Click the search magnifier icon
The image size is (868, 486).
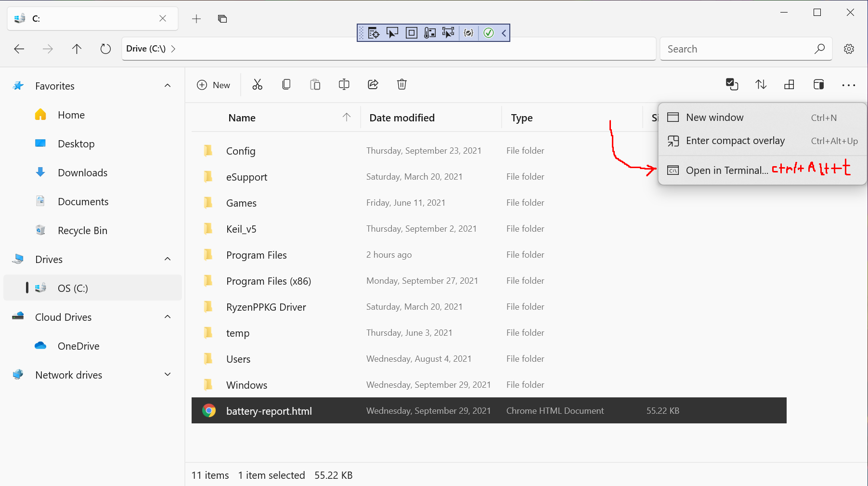[819, 49]
